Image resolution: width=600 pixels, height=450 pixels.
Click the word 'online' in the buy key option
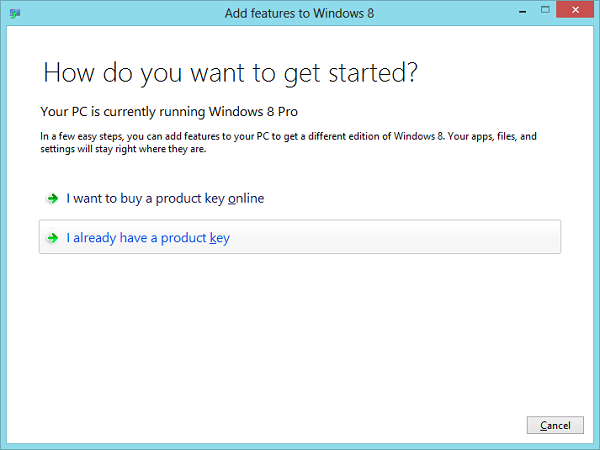coord(245,199)
